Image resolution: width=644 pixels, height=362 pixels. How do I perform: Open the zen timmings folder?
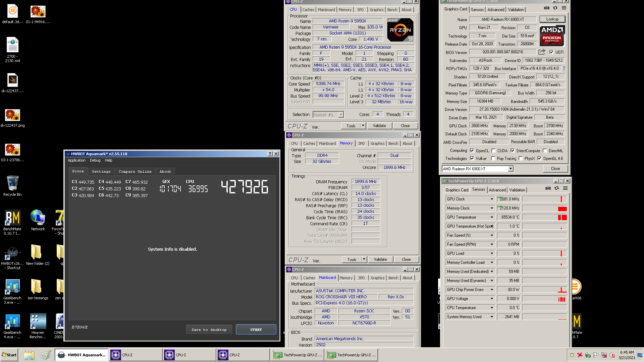pyautogui.click(x=38, y=289)
